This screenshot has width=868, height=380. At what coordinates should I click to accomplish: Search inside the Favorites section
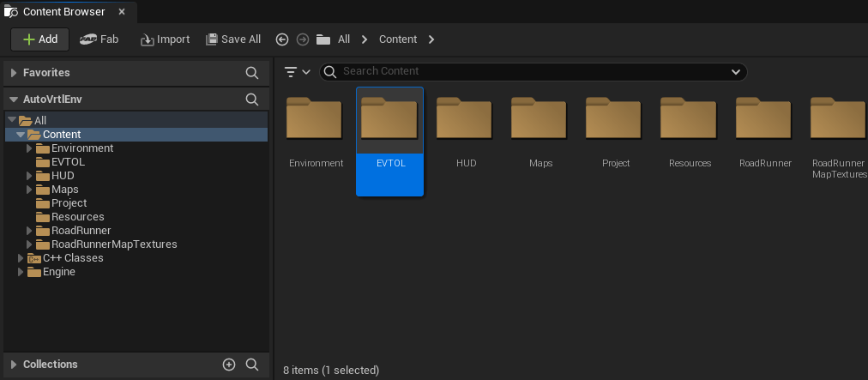tap(252, 73)
